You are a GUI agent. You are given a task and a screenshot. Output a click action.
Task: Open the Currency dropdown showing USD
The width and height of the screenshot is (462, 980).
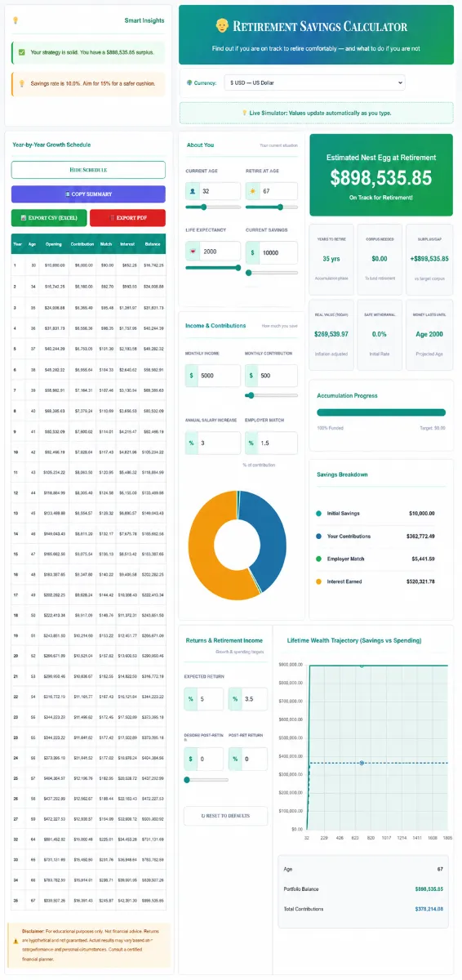316,82
